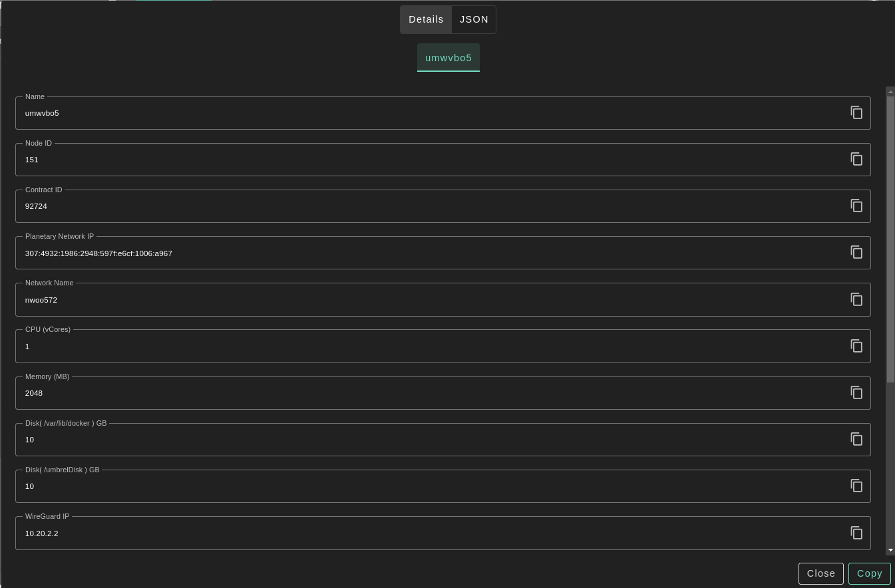Copy the Network Name value

coord(856,299)
